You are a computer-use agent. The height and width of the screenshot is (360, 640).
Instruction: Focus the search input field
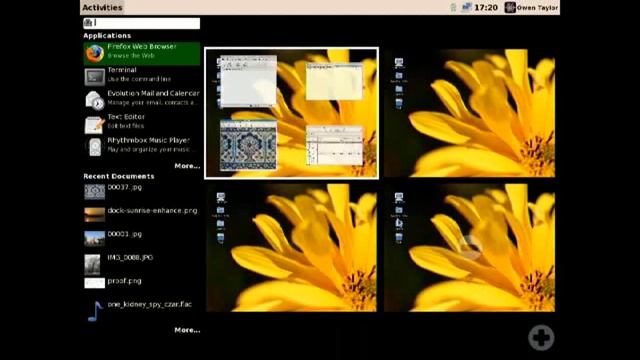pyautogui.click(x=142, y=23)
